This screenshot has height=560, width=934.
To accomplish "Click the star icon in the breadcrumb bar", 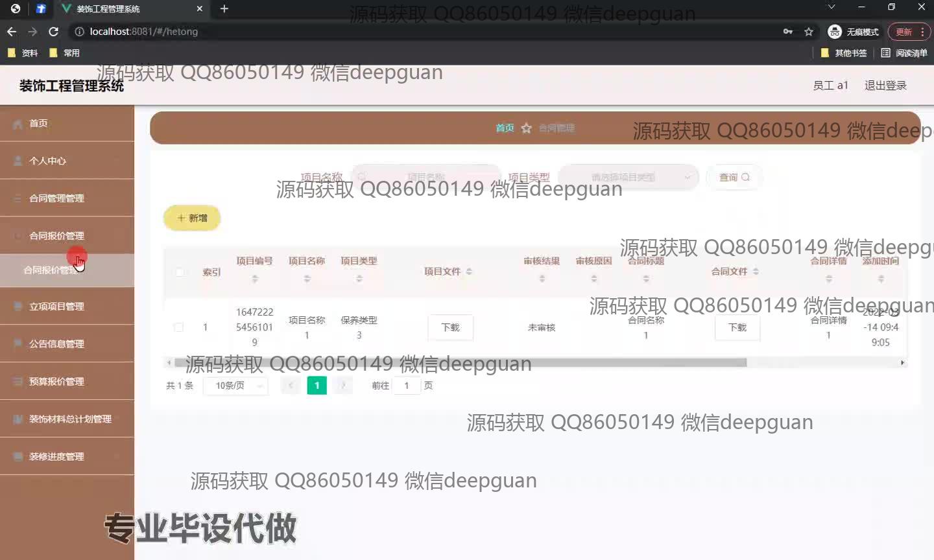I will (527, 128).
